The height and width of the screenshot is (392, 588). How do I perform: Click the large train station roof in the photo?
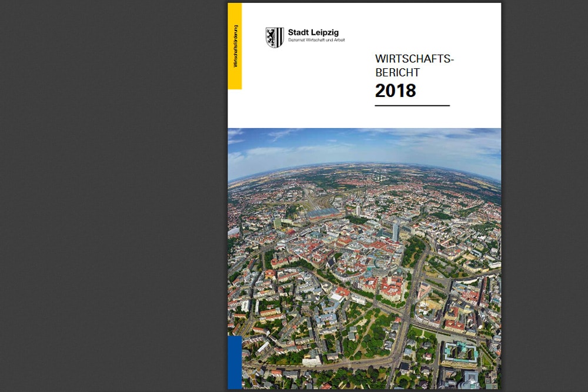(322, 213)
